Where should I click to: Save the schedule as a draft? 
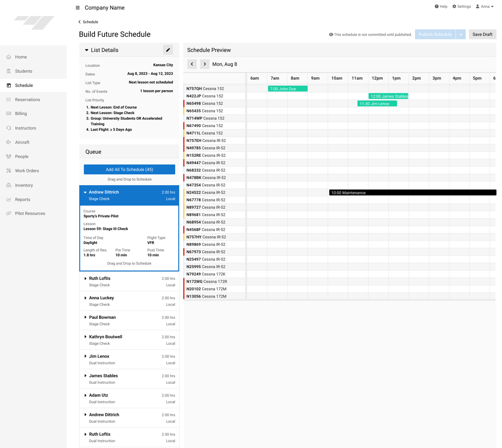pos(482,34)
